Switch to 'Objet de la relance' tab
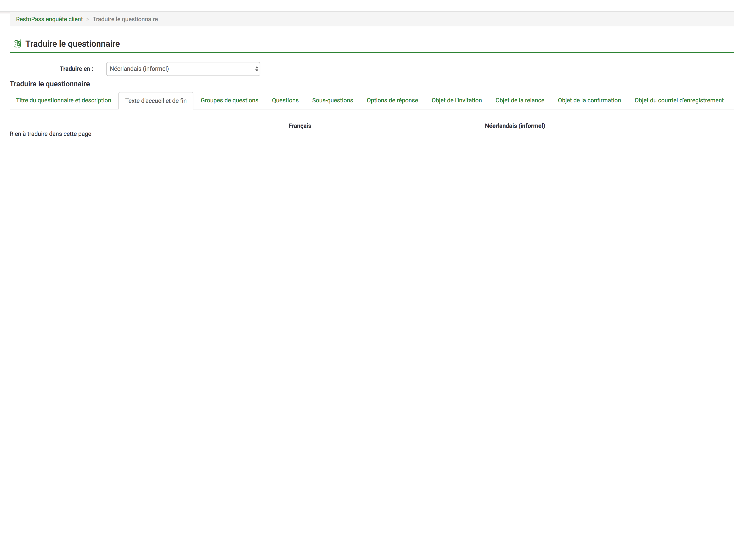This screenshot has height=560, width=734. pyautogui.click(x=520, y=100)
